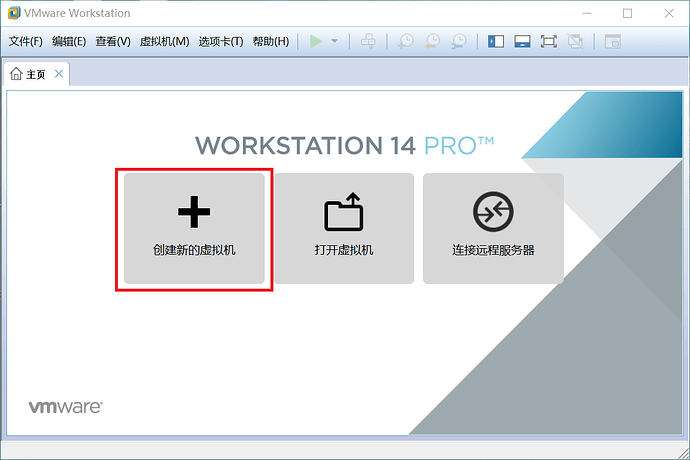Open the 虚拟机(M) menu
690x460 pixels.
pos(164,41)
